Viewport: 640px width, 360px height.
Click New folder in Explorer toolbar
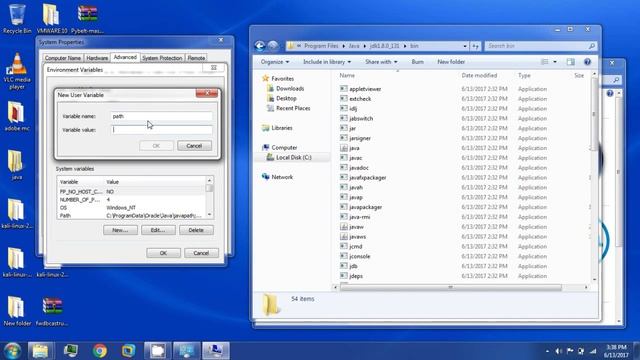pyautogui.click(x=451, y=62)
